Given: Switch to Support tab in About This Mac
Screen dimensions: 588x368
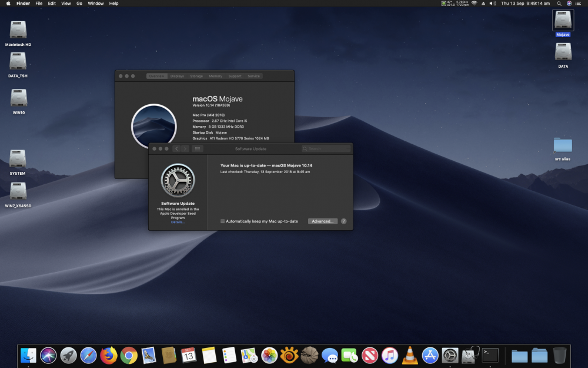Looking at the screenshot, I should pos(235,76).
